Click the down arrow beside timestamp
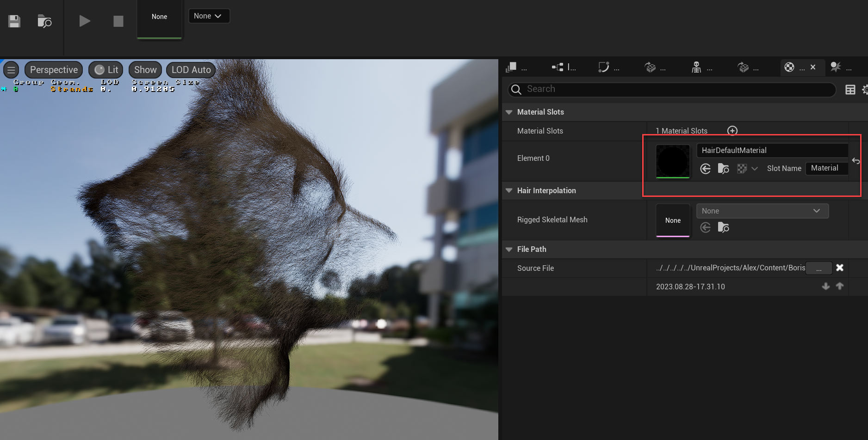 [825, 287]
